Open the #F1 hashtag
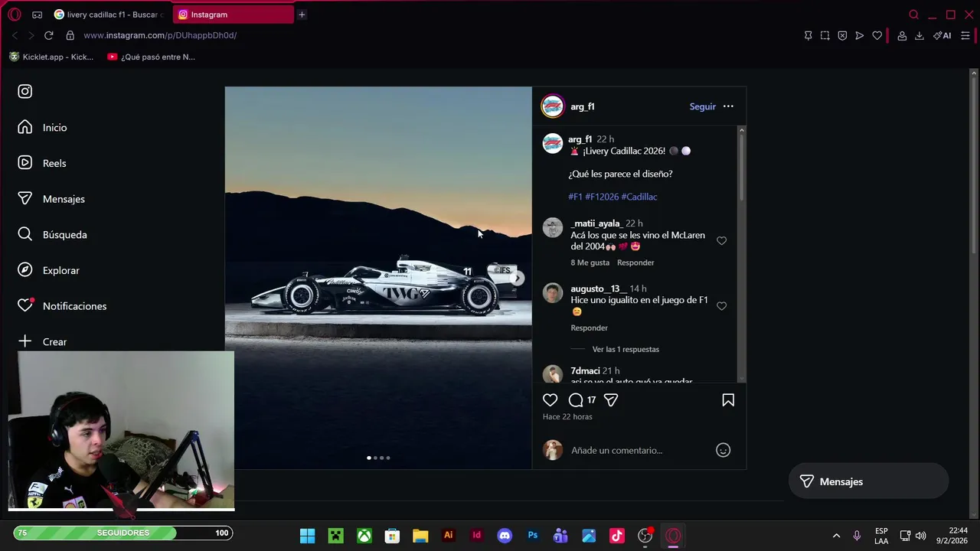 pyautogui.click(x=575, y=197)
